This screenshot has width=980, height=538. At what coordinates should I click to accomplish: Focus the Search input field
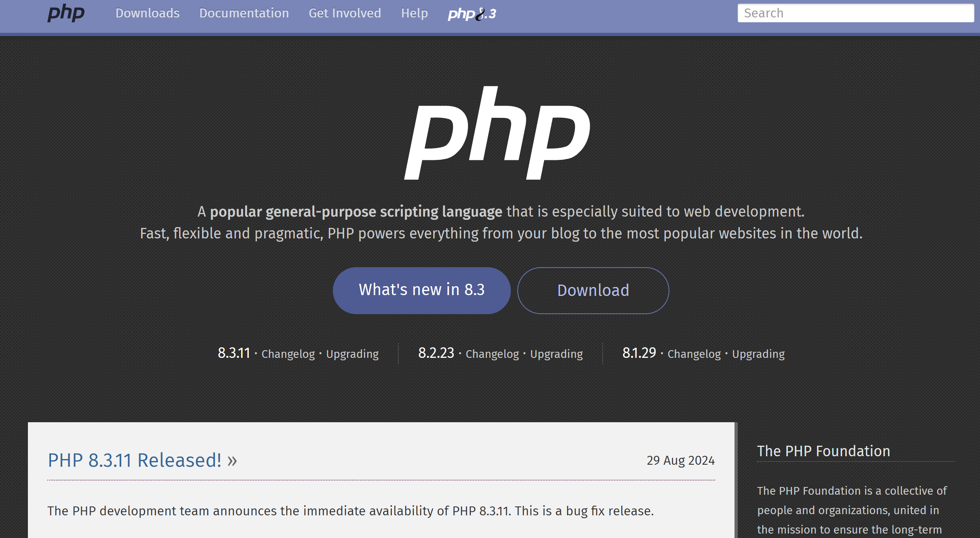(x=855, y=13)
